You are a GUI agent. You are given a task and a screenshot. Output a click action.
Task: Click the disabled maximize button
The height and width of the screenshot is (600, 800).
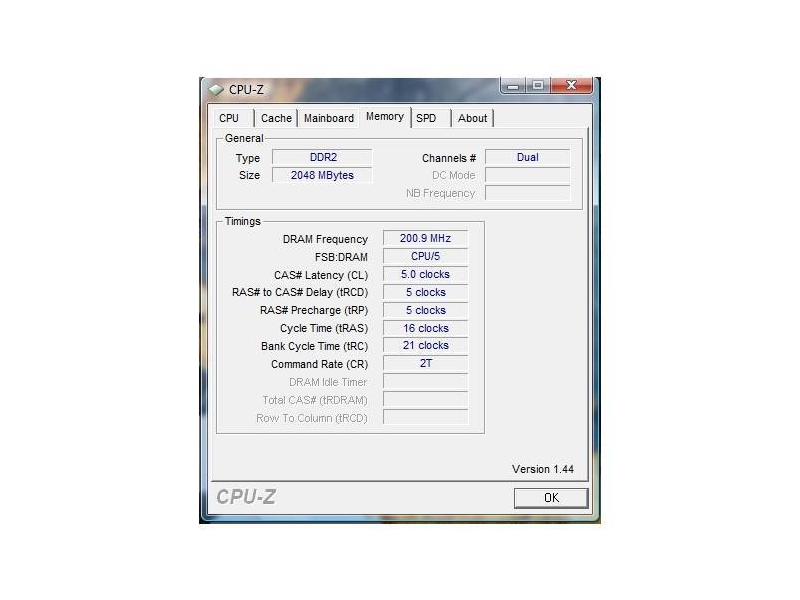click(x=538, y=86)
